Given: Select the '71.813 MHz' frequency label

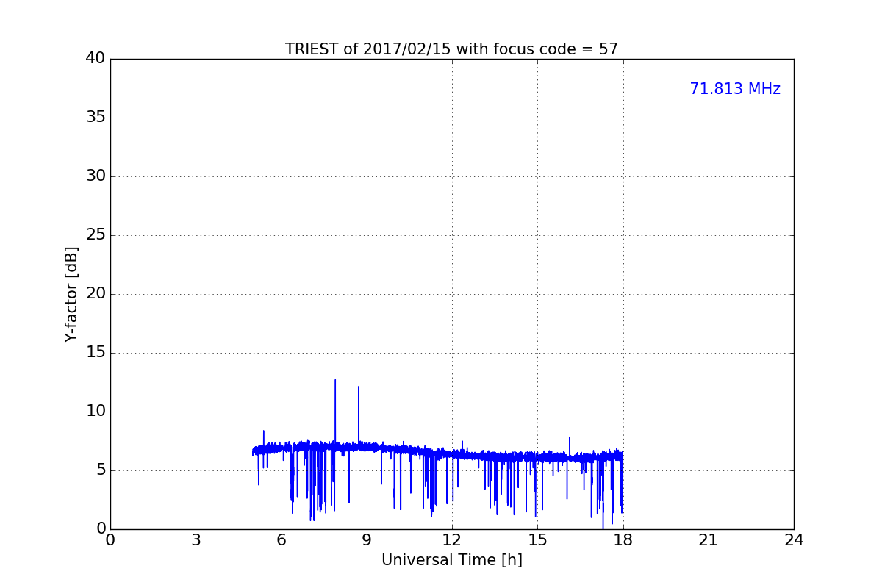Looking at the screenshot, I should pos(735,89).
